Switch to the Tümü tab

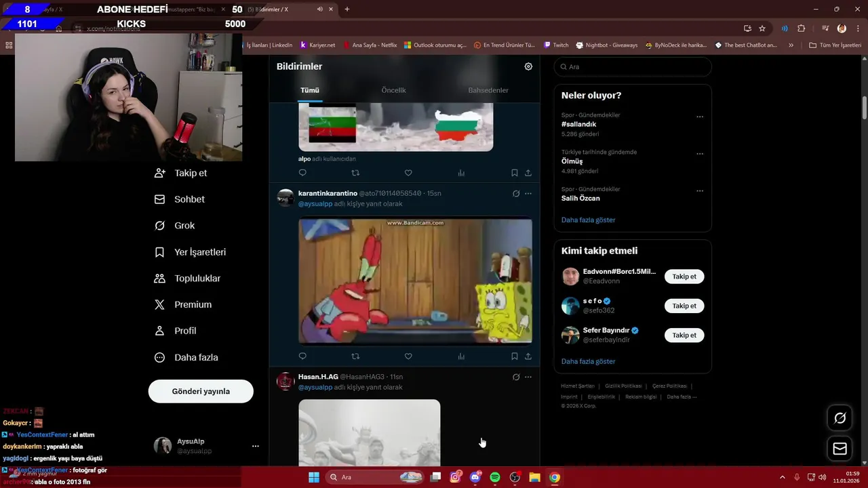[x=310, y=90]
